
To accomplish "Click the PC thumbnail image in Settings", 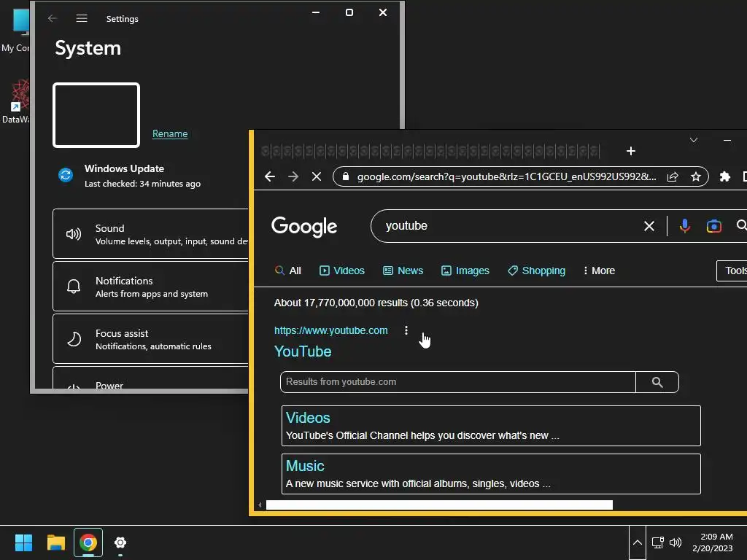I will (96, 115).
